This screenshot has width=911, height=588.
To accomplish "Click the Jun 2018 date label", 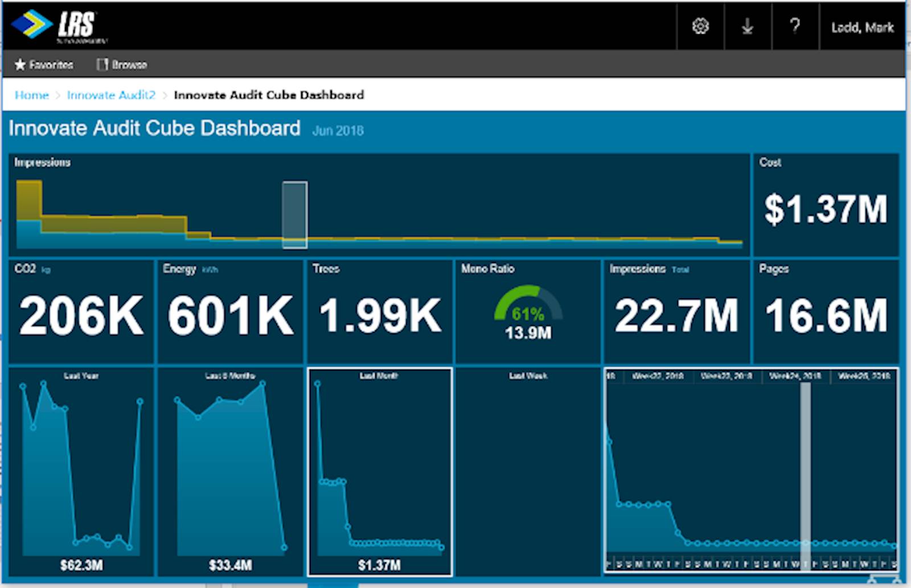I will click(x=338, y=131).
